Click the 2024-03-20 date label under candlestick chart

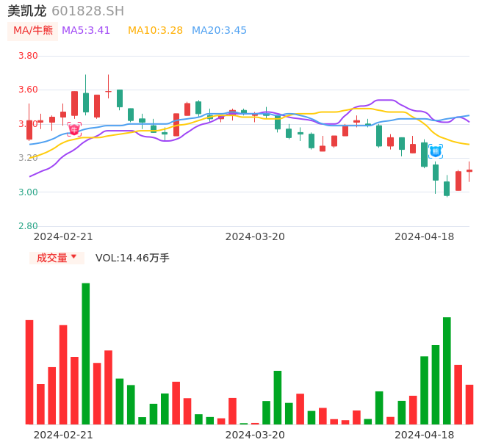tap(255, 236)
